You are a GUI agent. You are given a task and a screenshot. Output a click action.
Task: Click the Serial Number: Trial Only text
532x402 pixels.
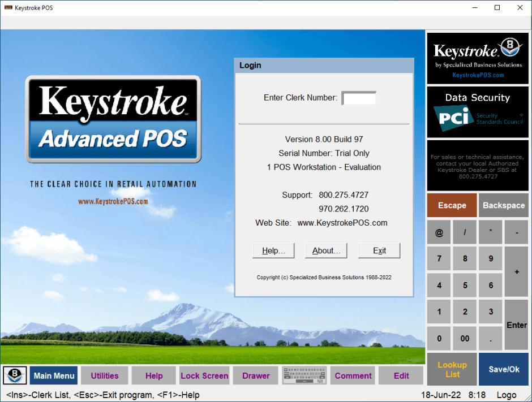(x=324, y=153)
